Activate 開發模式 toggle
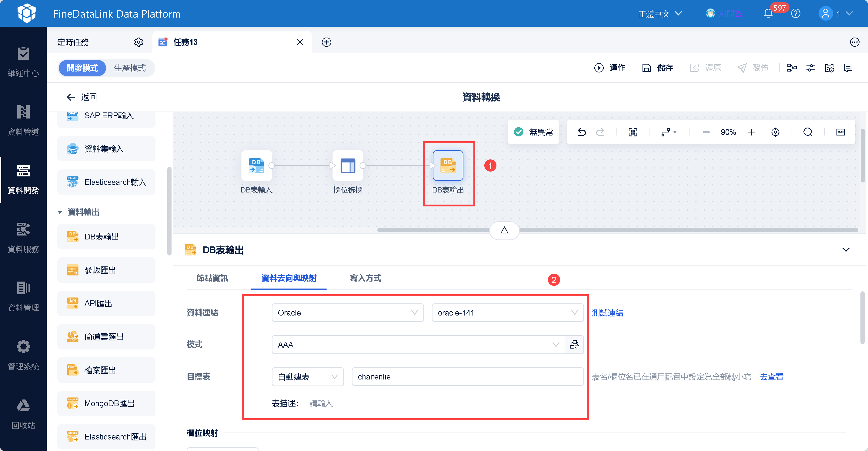 pos(82,68)
